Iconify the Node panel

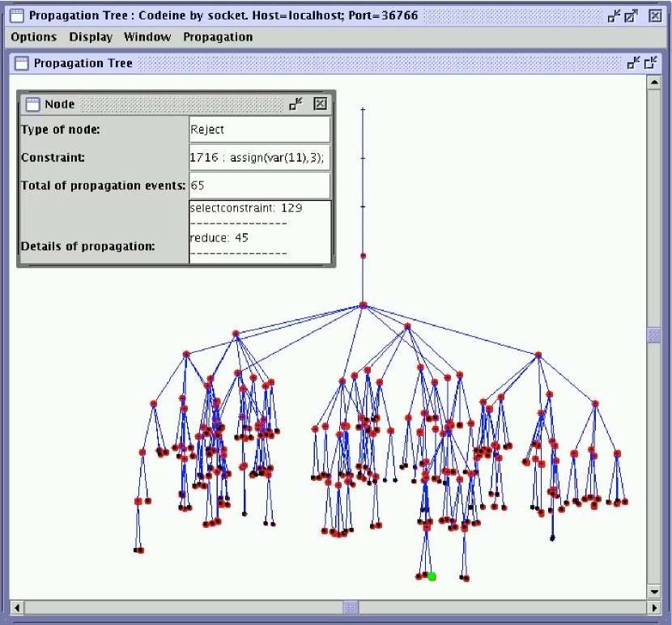click(296, 104)
